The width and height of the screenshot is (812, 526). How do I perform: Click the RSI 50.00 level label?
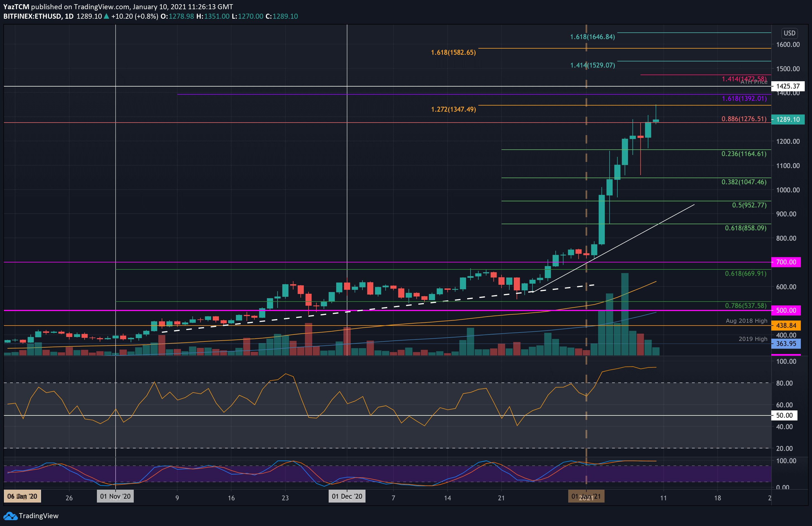pyautogui.click(x=784, y=415)
